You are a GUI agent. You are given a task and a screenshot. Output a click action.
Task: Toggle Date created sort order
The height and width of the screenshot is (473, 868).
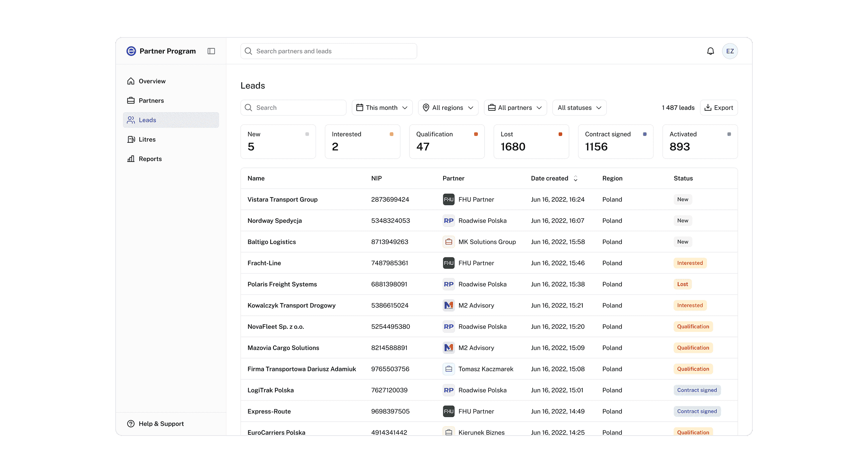coord(576,179)
